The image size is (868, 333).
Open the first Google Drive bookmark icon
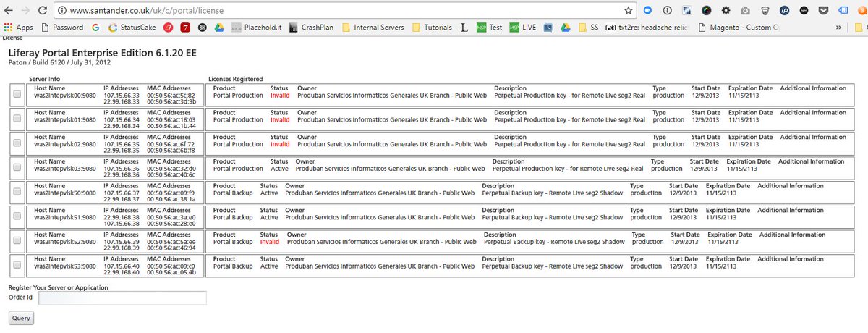click(x=220, y=28)
